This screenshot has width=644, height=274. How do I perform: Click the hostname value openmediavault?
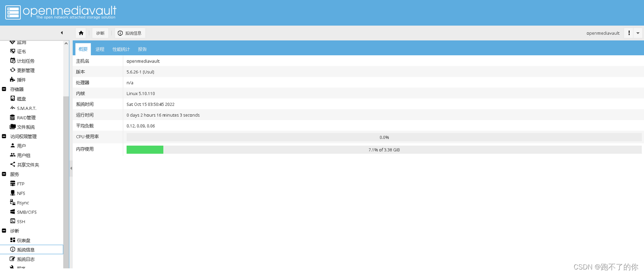[x=143, y=61]
